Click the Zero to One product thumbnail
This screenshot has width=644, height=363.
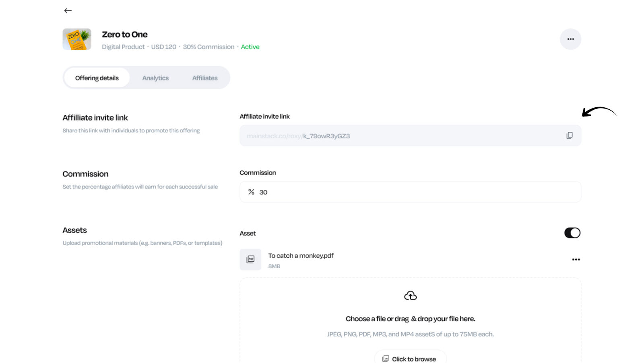(77, 39)
